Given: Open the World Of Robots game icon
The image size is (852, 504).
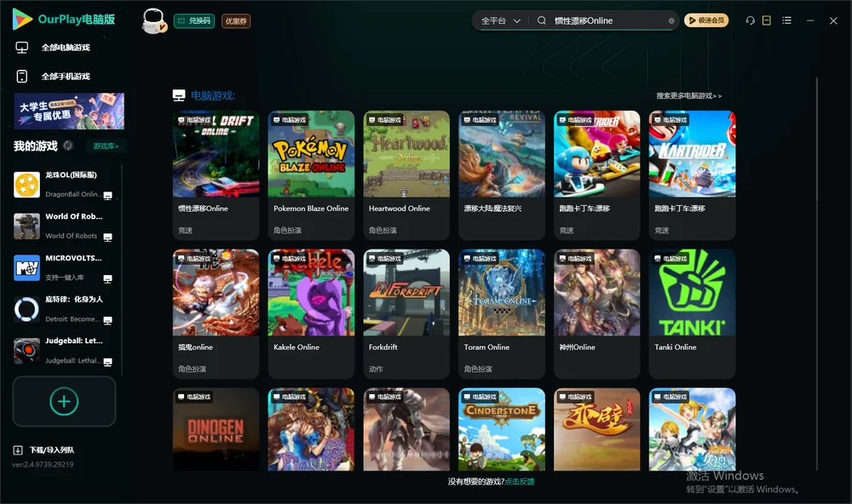Looking at the screenshot, I should (x=26, y=226).
